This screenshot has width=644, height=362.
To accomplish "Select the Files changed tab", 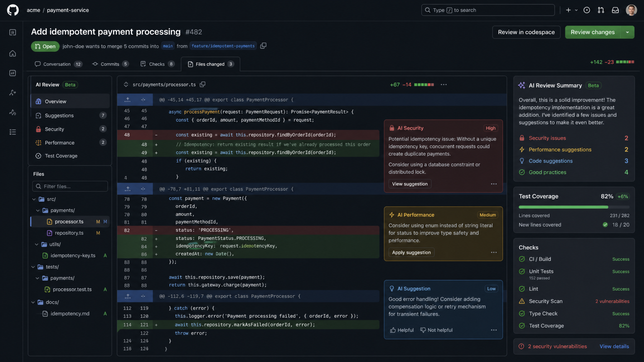I will [x=210, y=64].
